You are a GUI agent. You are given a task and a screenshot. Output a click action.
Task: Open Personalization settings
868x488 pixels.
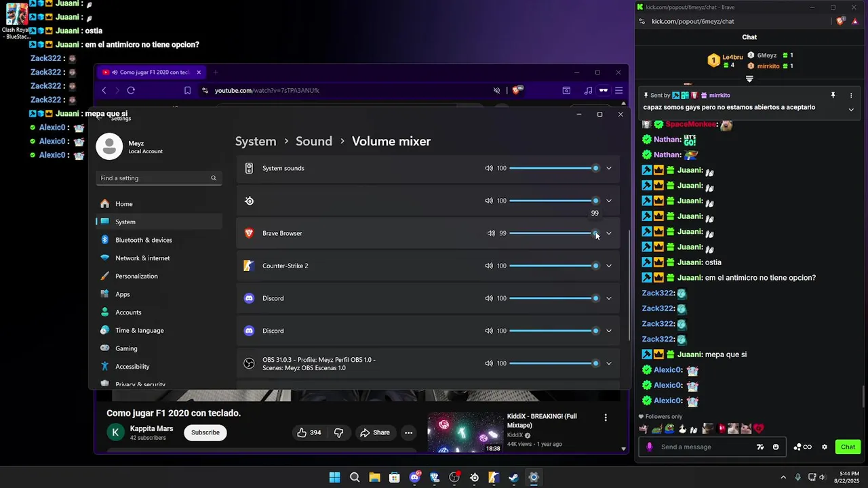159,276
